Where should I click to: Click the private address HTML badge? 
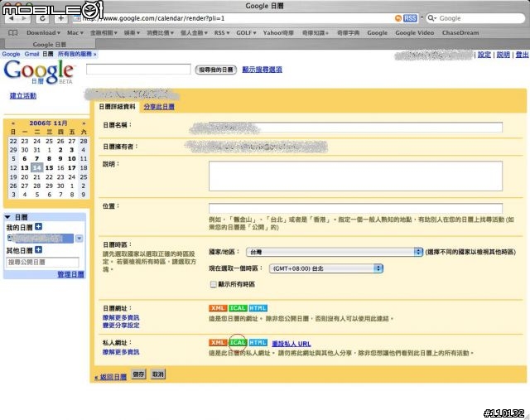pos(258,343)
